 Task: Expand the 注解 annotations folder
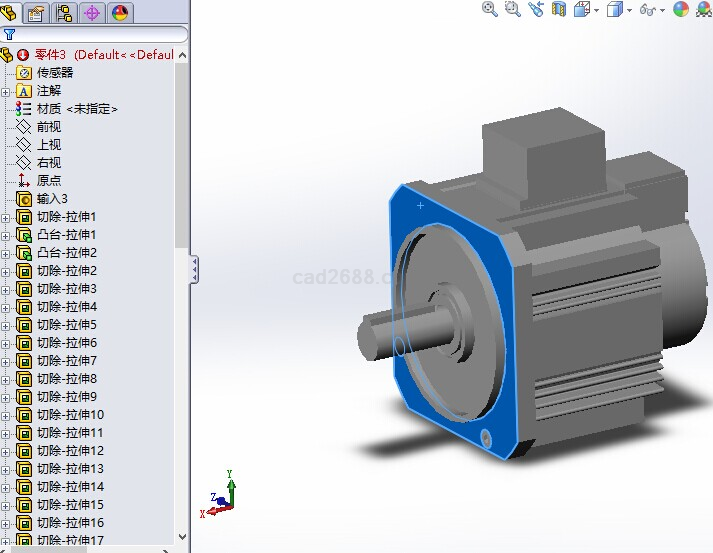coord(6,92)
